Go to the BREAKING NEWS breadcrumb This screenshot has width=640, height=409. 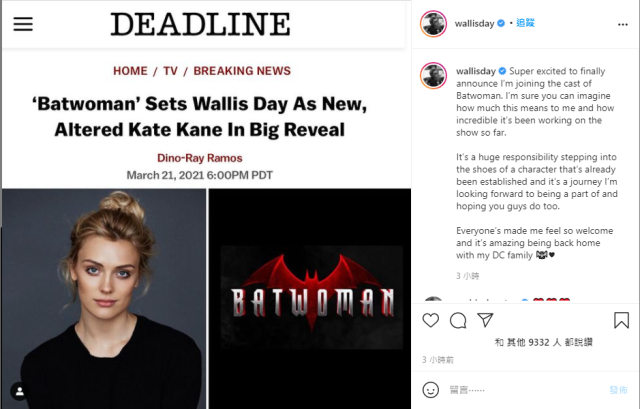(242, 71)
